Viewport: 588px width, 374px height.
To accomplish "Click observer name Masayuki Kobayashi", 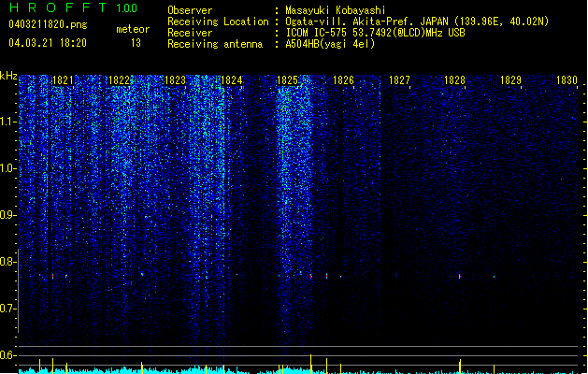I will pyautogui.click(x=336, y=10).
